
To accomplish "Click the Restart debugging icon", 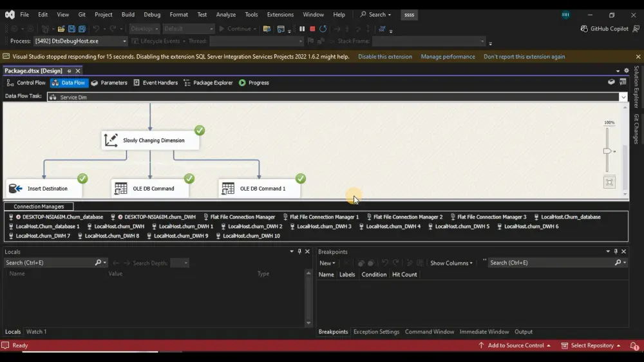I will 323,29.
